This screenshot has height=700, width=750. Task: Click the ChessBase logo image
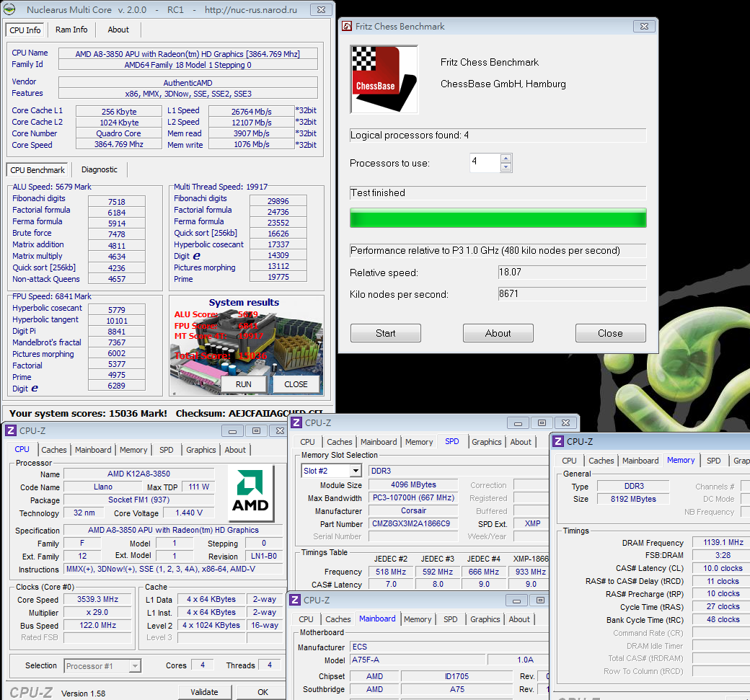(384, 79)
